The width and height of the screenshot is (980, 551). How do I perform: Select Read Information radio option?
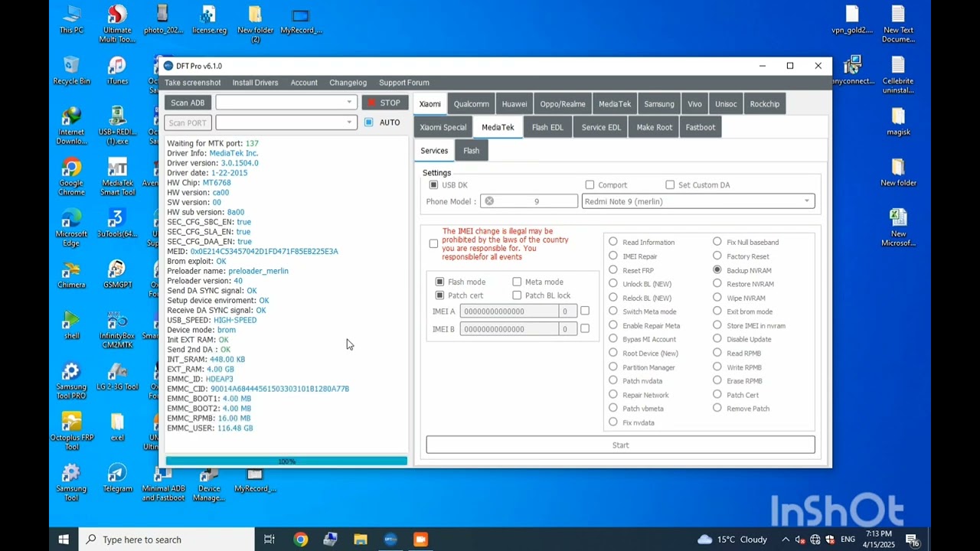[613, 242]
